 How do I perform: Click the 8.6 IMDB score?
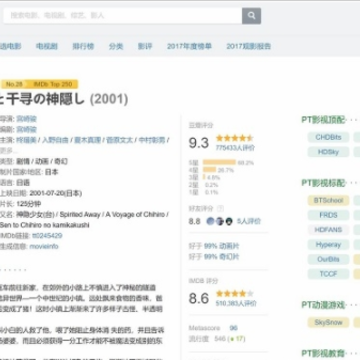[199, 298]
